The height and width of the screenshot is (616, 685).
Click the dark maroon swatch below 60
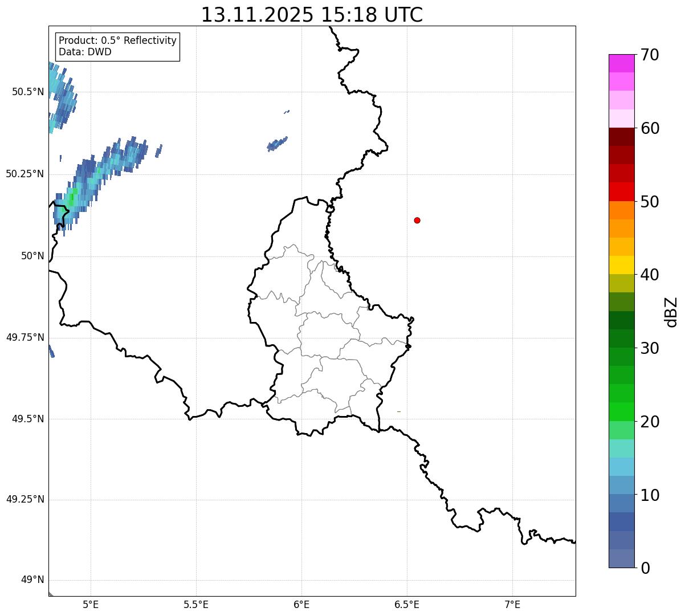tap(621, 137)
